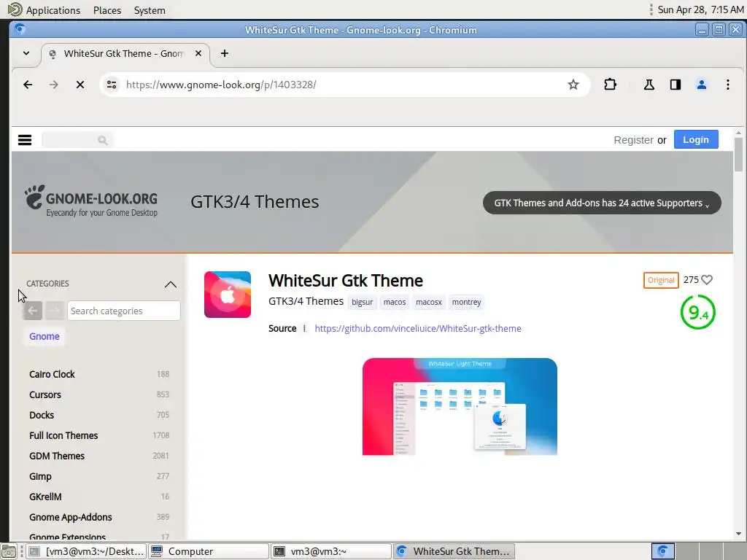This screenshot has width=747, height=560.
Task: Open the Gimp category
Action: pos(40,477)
